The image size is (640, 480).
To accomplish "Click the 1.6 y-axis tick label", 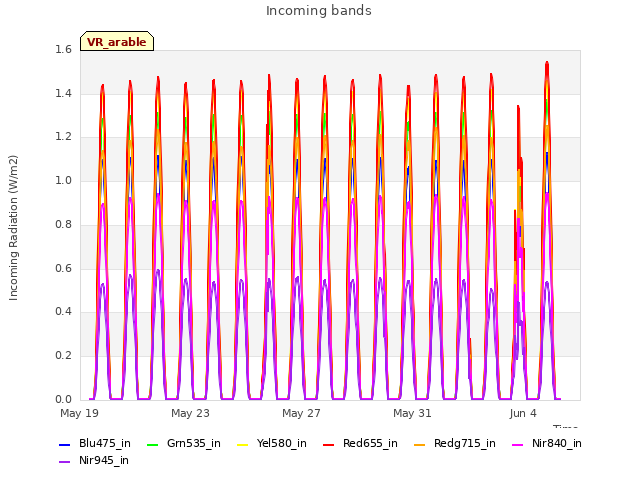I will (63, 49).
